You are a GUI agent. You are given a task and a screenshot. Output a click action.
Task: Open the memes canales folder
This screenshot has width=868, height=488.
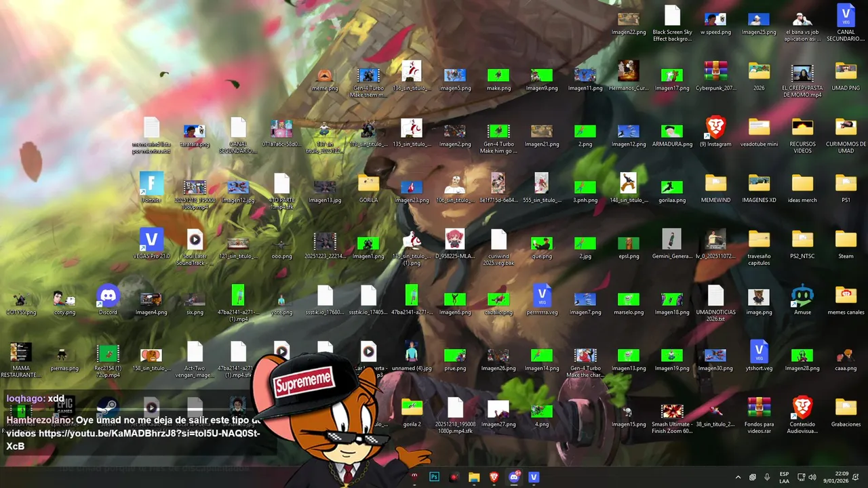click(x=846, y=300)
